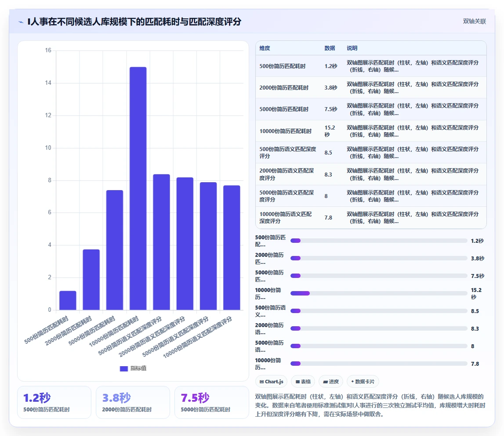Click the chart card title about 匹配耗时与匹配深度评分
This screenshot has width=504, height=436.
coord(134,22)
